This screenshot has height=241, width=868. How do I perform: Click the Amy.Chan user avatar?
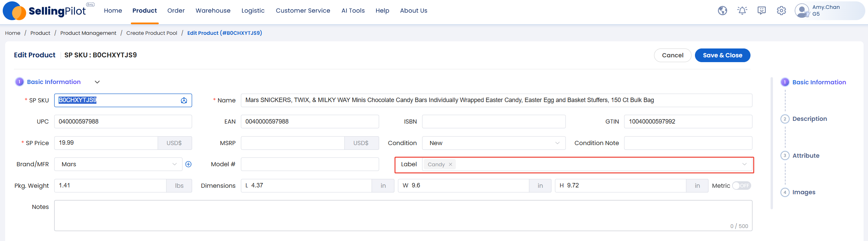[x=802, y=11]
